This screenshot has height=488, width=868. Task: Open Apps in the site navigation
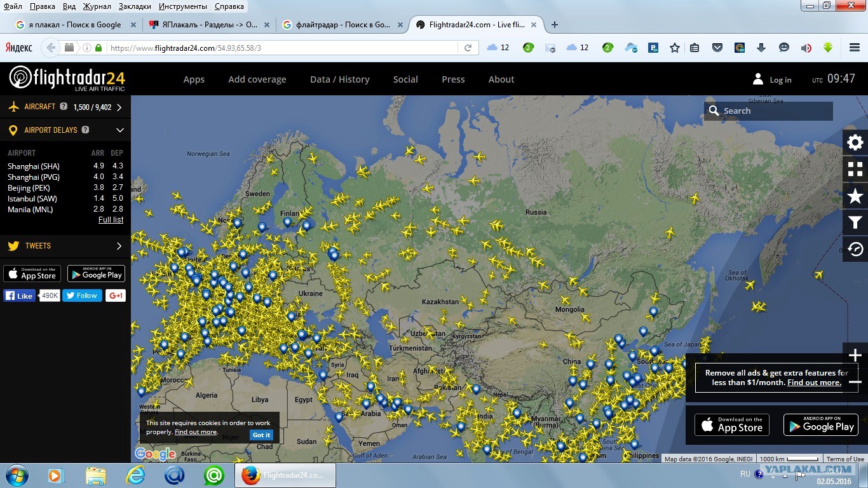(x=194, y=79)
